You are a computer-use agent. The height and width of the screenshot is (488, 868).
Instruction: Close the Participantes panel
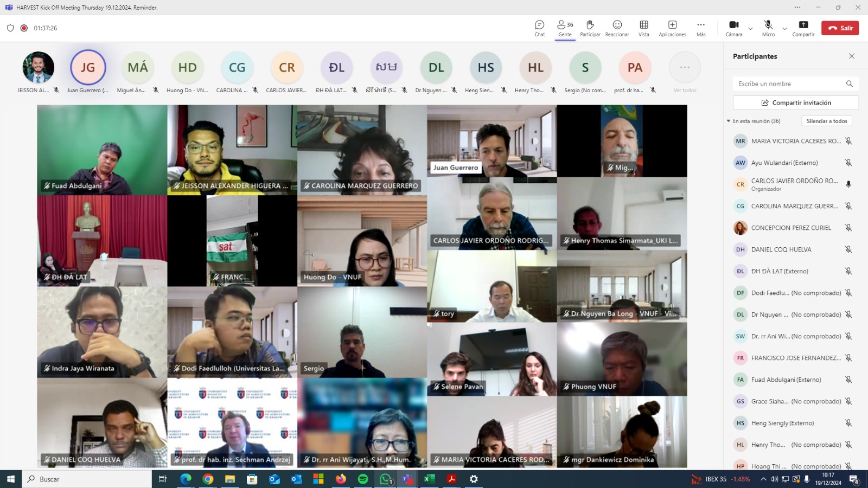[x=852, y=56]
